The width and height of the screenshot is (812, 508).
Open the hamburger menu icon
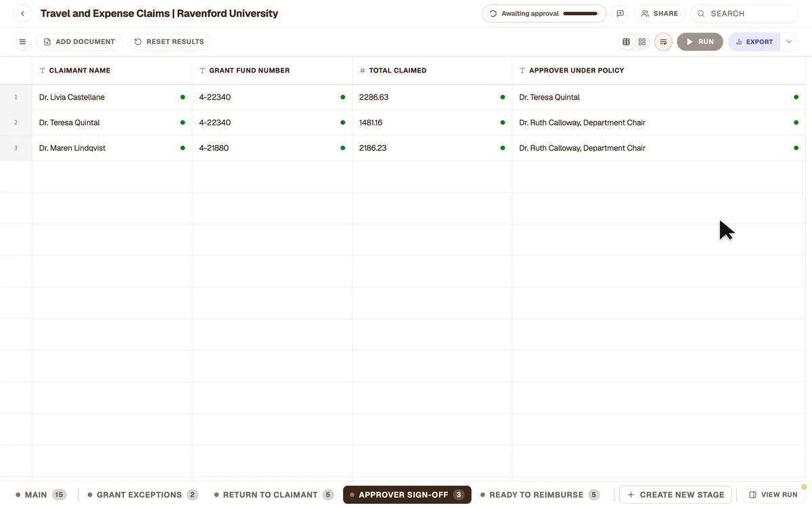22,42
